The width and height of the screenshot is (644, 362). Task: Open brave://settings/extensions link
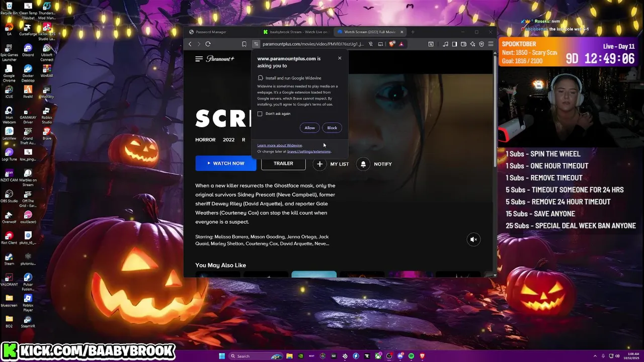click(309, 151)
